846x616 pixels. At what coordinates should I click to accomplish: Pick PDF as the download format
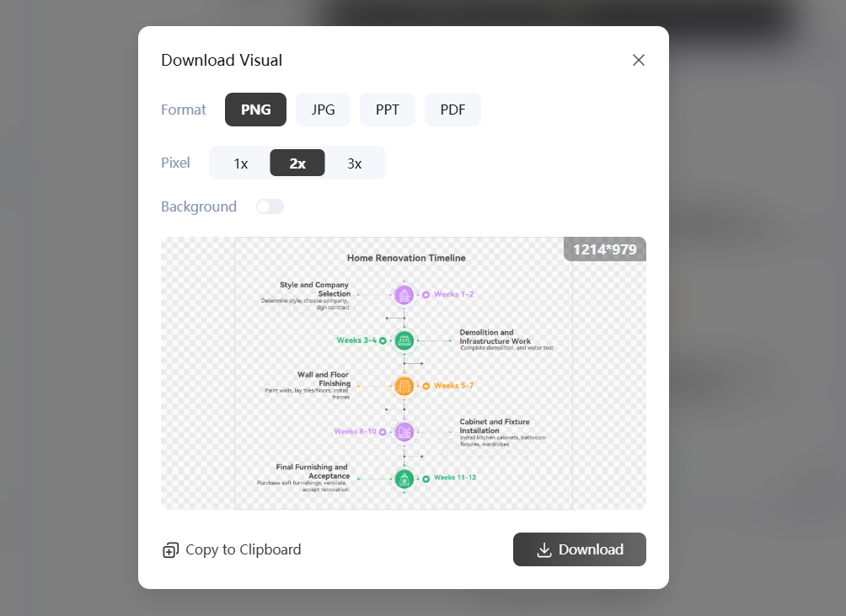click(x=452, y=110)
